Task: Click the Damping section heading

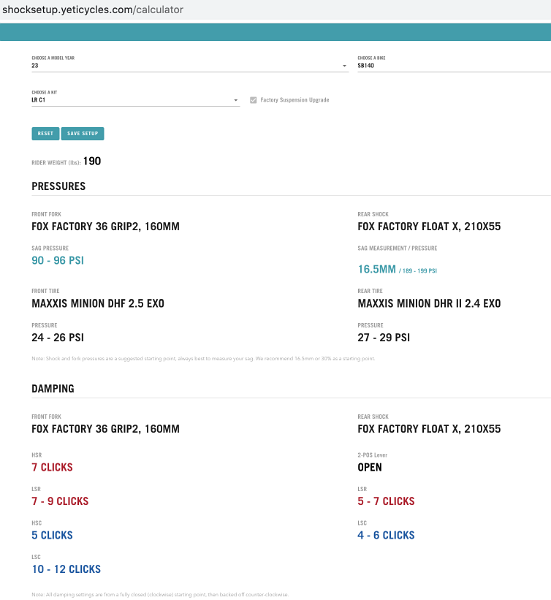Action: click(x=53, y=389)
